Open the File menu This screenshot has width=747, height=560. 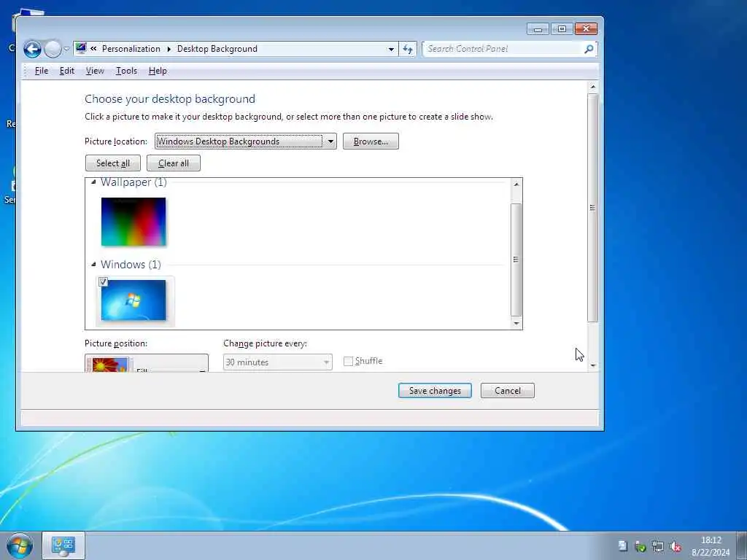(42, 71)
